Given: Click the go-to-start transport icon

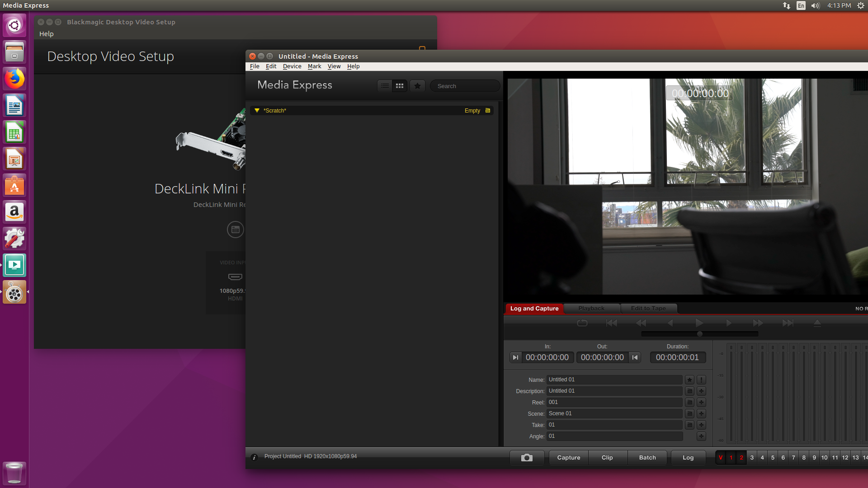Looking at the screenshot, I should [611, 323].
